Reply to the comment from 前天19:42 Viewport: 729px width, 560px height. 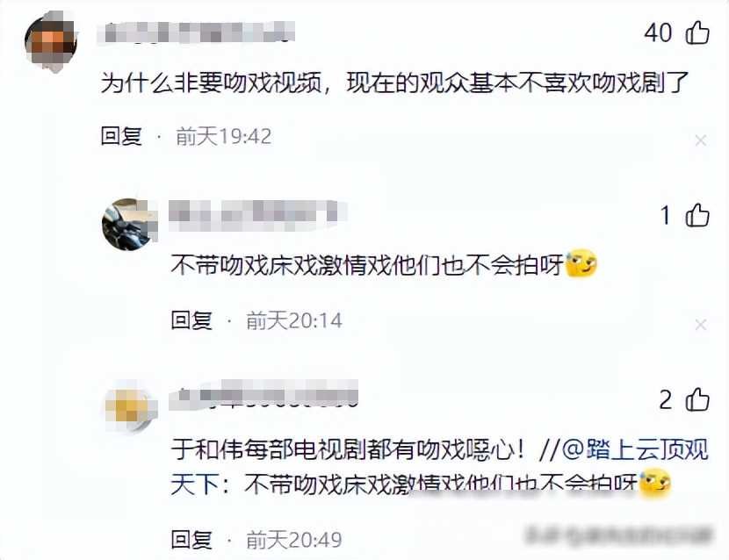click(121, 136)
